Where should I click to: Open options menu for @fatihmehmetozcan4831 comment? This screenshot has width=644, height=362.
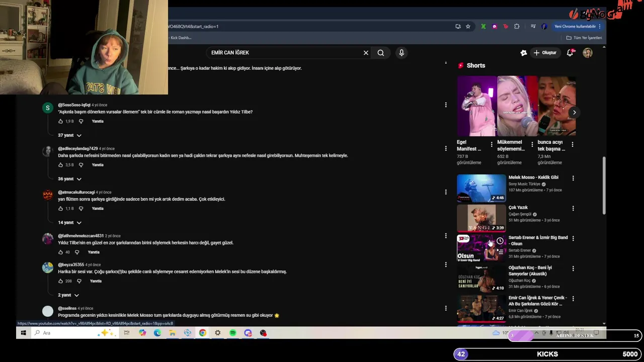(x=445, y=236)
